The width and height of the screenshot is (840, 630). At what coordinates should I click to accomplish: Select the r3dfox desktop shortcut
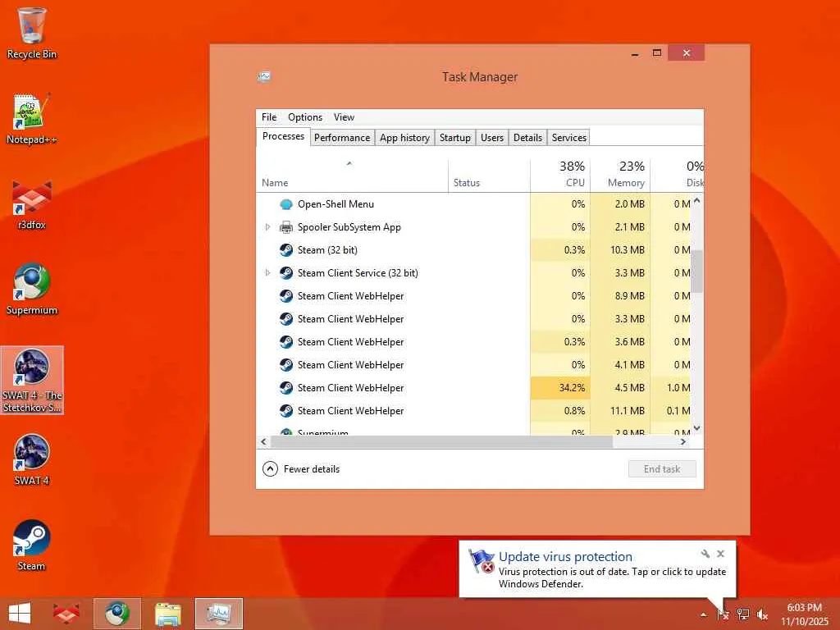coord(32,204)
